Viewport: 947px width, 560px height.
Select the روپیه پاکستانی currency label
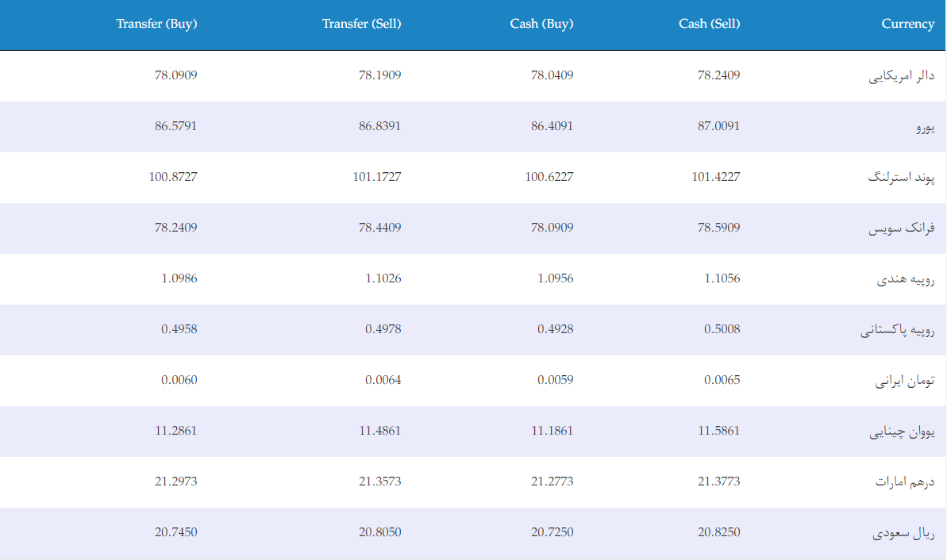897,329
